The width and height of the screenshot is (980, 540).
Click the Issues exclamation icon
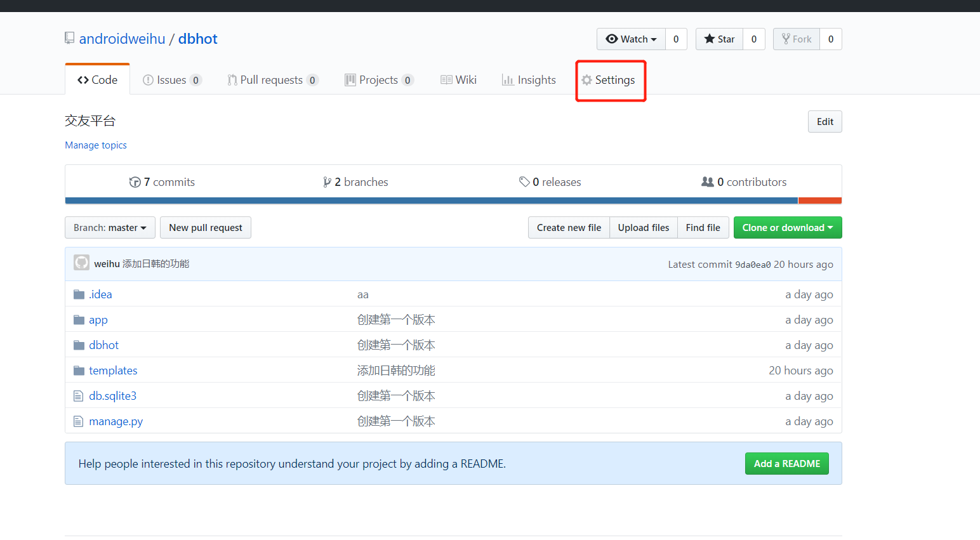pyautogui.click(x=149, y=80)
